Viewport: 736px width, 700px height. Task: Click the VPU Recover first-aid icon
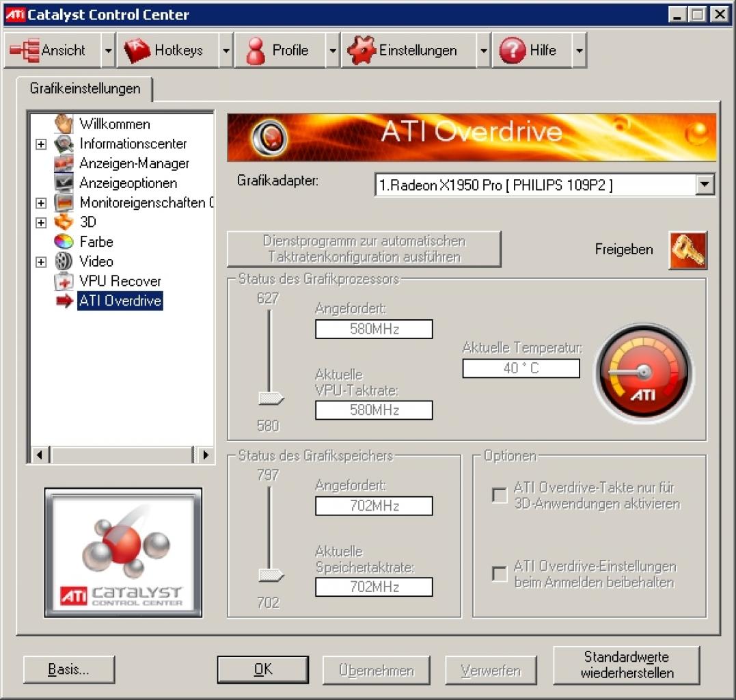click(x=64, y=281)
